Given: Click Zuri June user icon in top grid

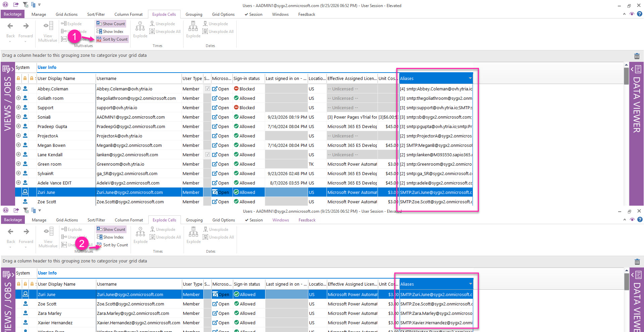Looking at the screenshot, I should (25, 192).
